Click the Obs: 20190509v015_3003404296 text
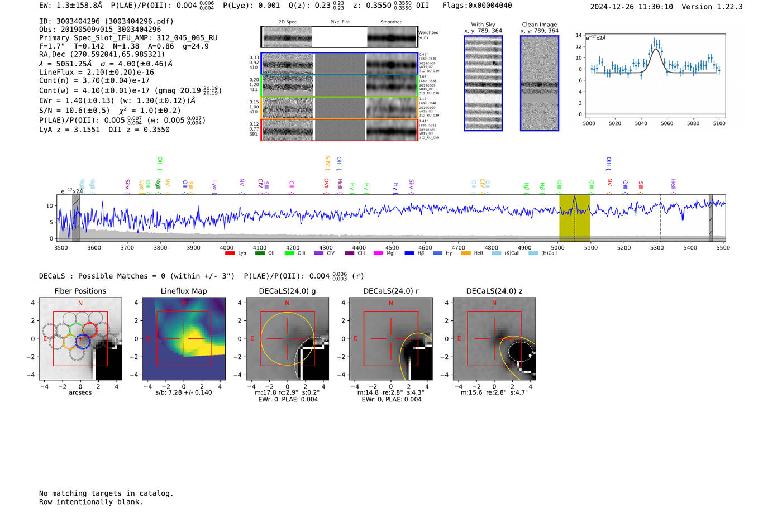Image resolution: width=782 pixels, height=532 pixels. pos(100,30)
